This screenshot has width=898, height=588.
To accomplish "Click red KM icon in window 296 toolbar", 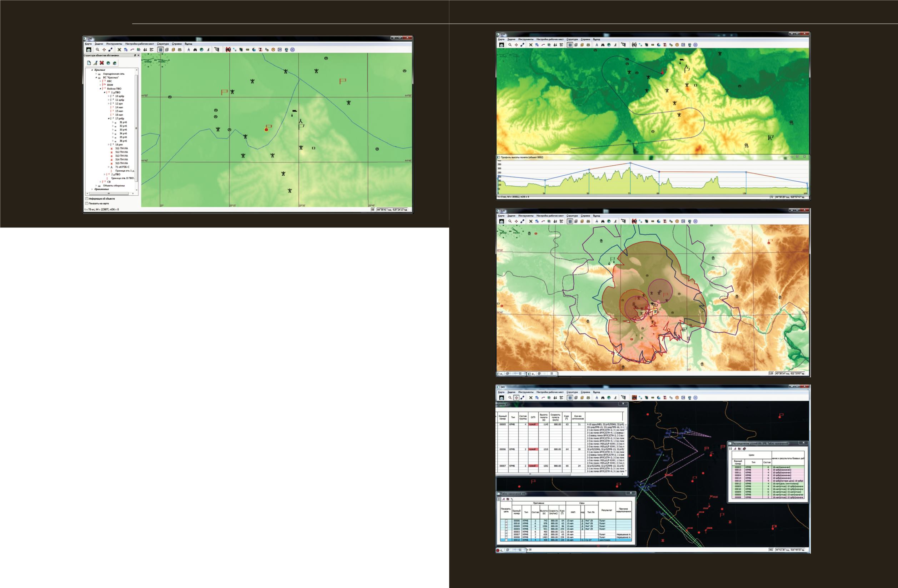I will [228, 49].
